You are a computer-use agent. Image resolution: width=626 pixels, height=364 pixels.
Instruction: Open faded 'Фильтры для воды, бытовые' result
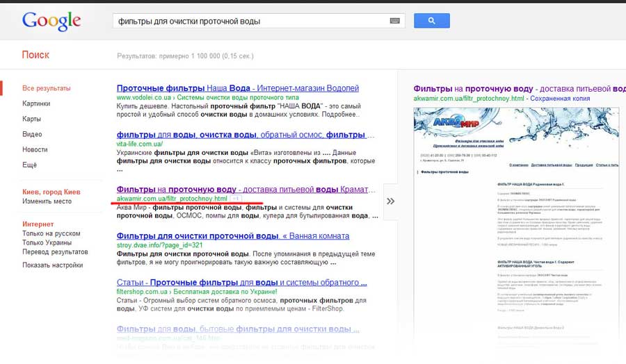point(238,329)
